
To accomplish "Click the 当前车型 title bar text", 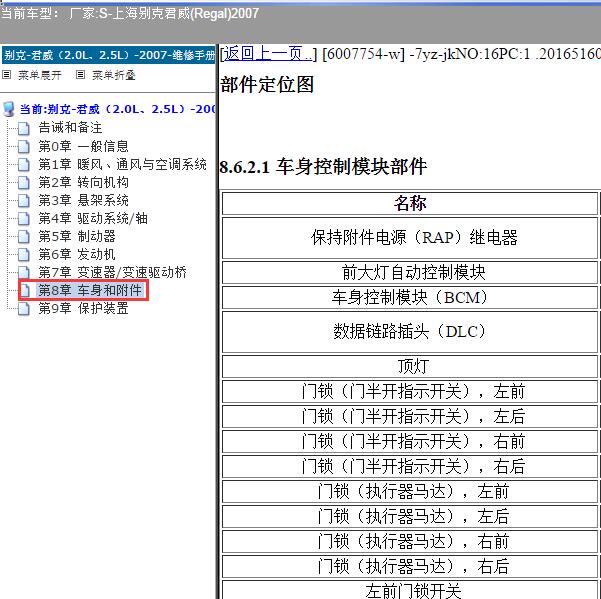I will (x=130, y=14).
